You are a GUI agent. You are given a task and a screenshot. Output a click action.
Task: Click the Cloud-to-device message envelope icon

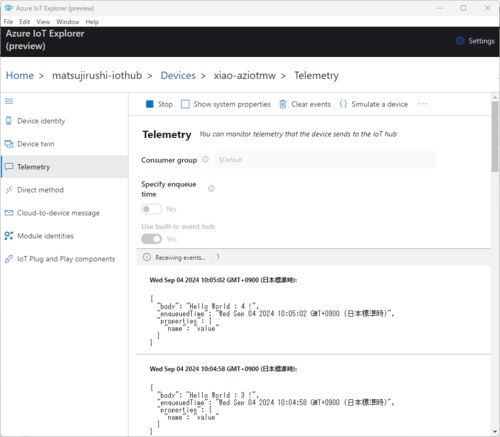click(9, 213)
